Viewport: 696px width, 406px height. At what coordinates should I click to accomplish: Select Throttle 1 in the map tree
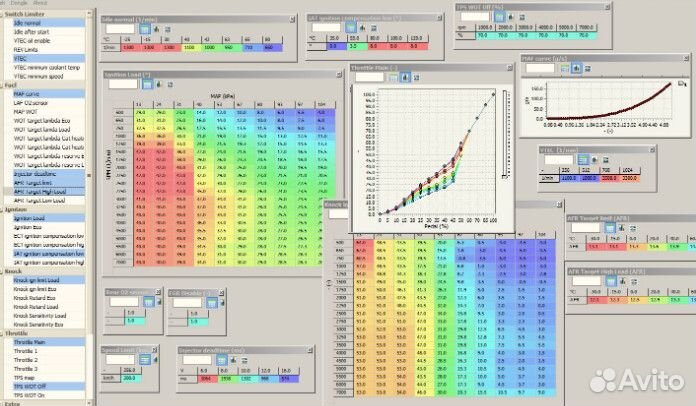coord(26,351)
